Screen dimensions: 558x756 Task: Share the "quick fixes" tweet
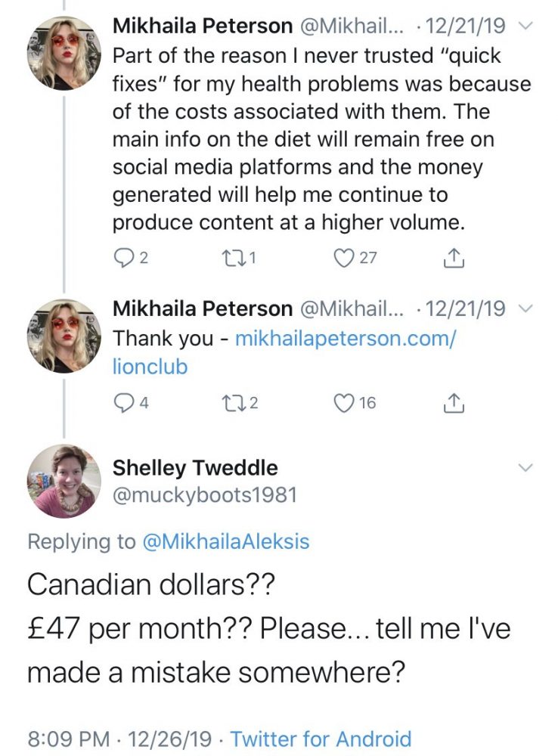point(454,259)
